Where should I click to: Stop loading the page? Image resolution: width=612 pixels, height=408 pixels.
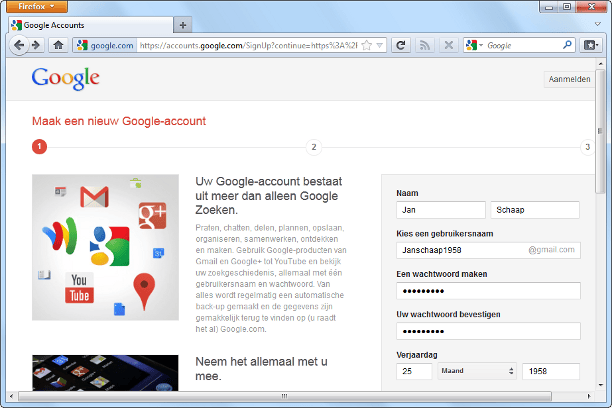pos(448,46)
